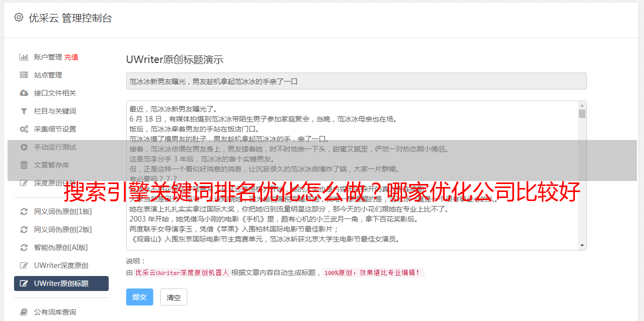Image resolution: width=644 pixels, height=321 pixels.
Task: Click the 采集细节设置 gears icon
Action: 24,129
